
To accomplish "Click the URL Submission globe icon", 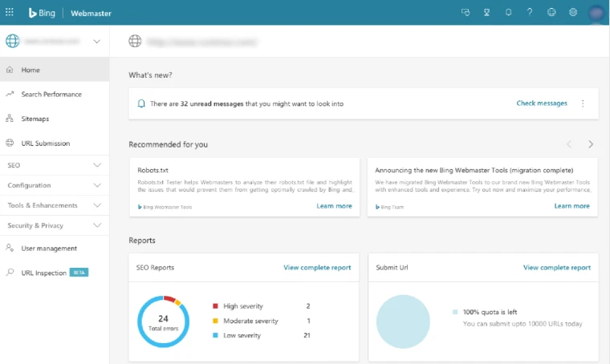I will coord(10,143).
